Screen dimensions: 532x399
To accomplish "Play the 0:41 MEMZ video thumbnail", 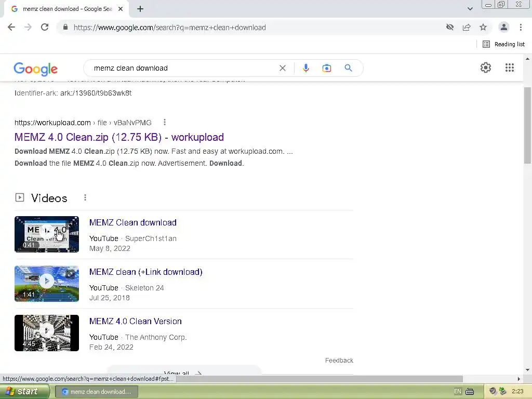I will tap(47, 234).
